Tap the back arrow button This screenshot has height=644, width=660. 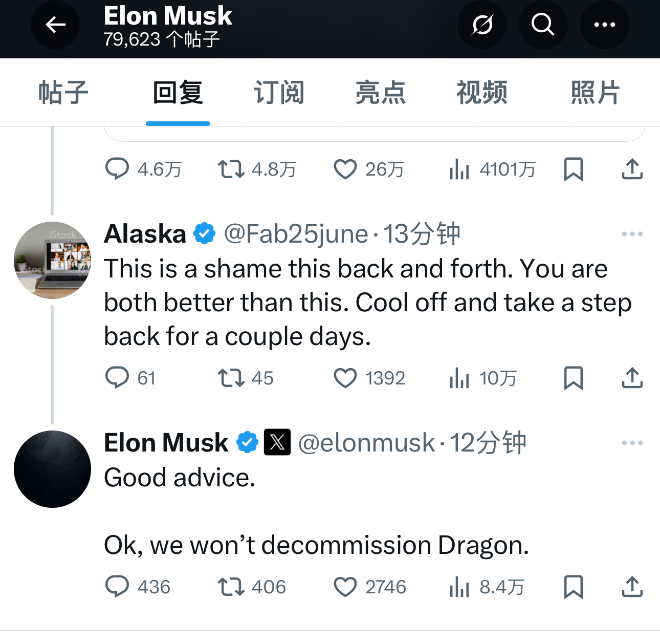(x=55, y=25)
